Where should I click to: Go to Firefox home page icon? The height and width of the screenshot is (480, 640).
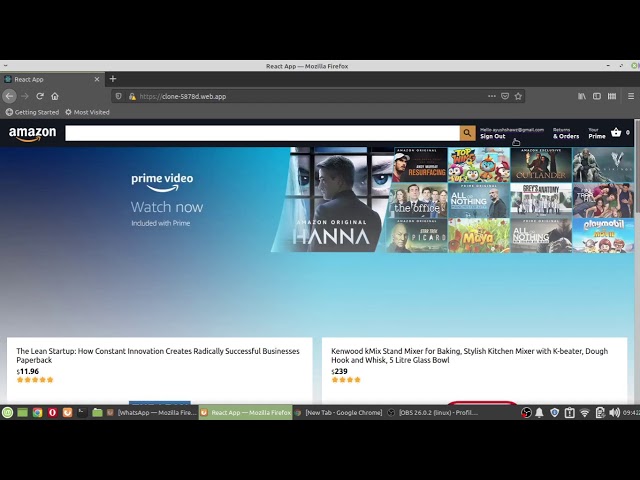(x=55, y=96)
